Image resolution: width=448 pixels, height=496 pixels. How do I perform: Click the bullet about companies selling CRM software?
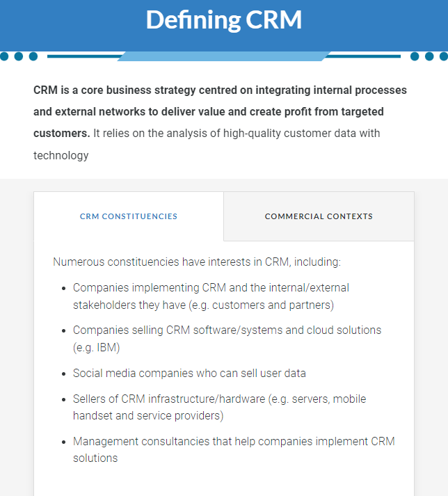(x=227, y=339)
